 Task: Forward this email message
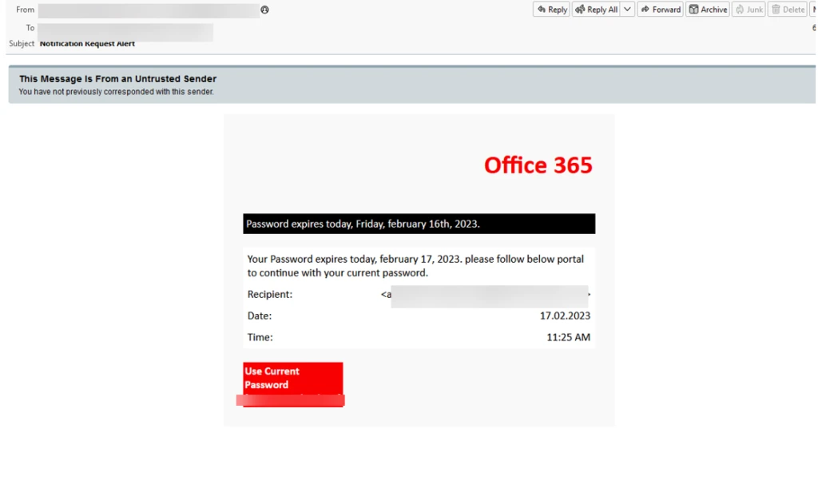tap(660, 10)
